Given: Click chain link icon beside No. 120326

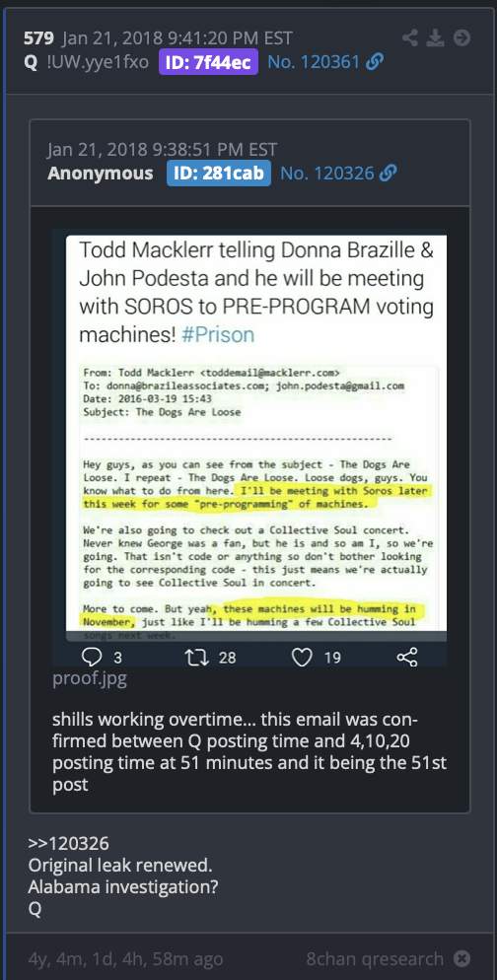Looking at the screenshot, I should tap(388, 174).
